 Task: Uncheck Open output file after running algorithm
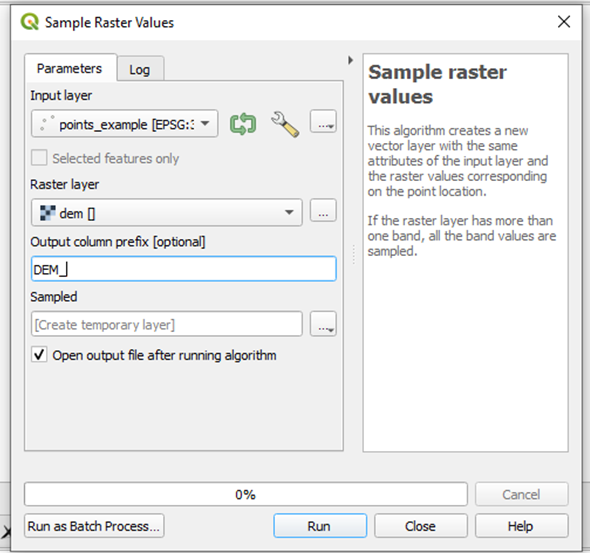[39, 355]
